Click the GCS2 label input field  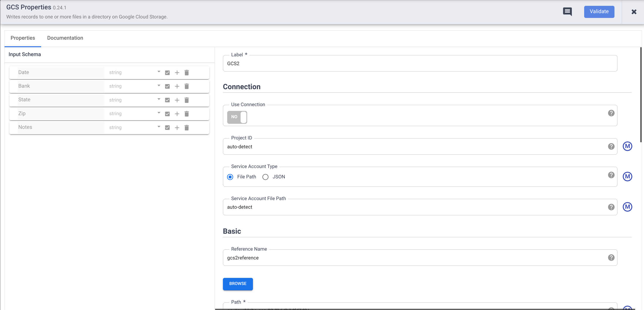pyautogui.click(x=404, y=63)
